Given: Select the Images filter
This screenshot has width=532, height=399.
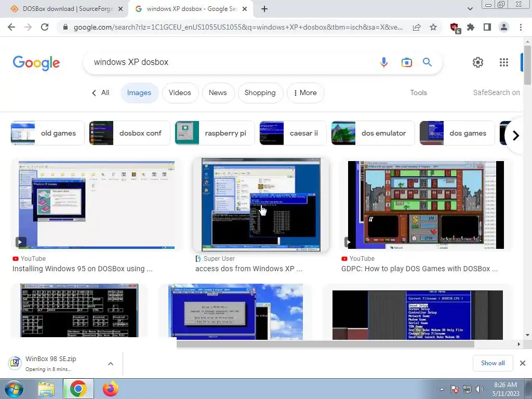Looking at the screenshot, I should coord(139,92).
